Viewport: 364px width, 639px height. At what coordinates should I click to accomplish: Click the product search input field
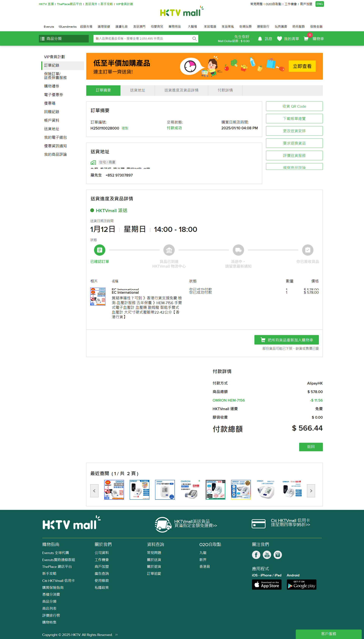tap(143, 38)
